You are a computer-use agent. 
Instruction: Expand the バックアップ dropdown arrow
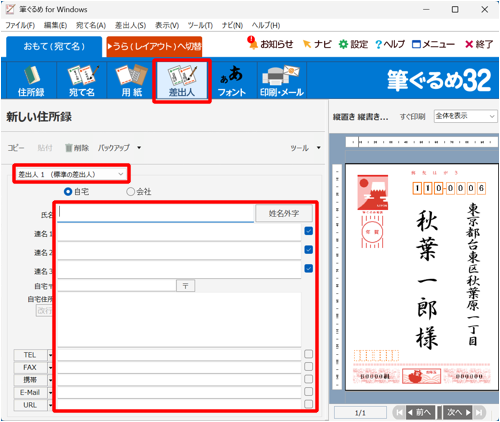pyautogui.click(x=139, y=148)
